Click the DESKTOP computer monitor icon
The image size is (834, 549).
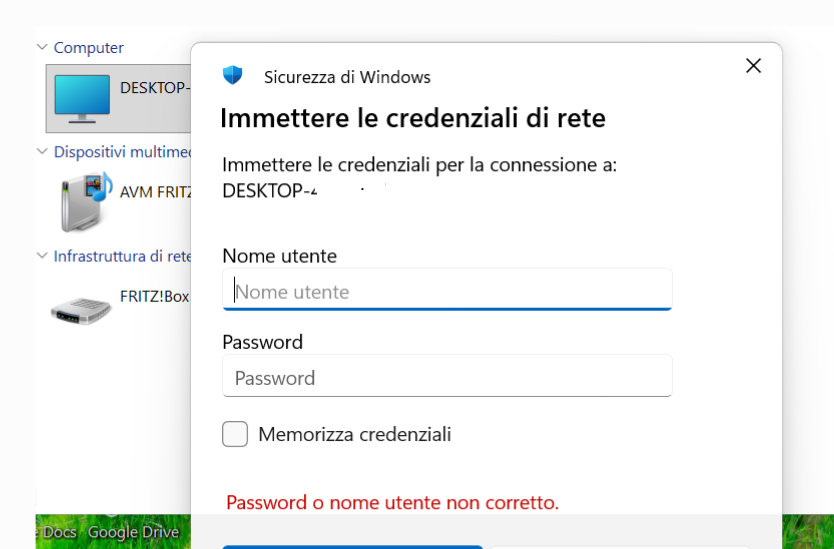[x=82, y=99]
